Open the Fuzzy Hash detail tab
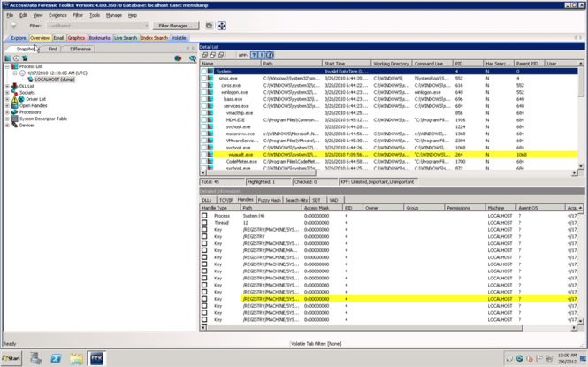588x367 pixels. click(270, 200)
